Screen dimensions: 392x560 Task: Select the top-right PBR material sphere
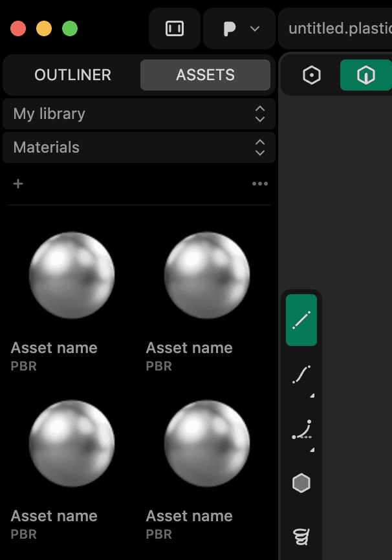[x=207, y=275]
